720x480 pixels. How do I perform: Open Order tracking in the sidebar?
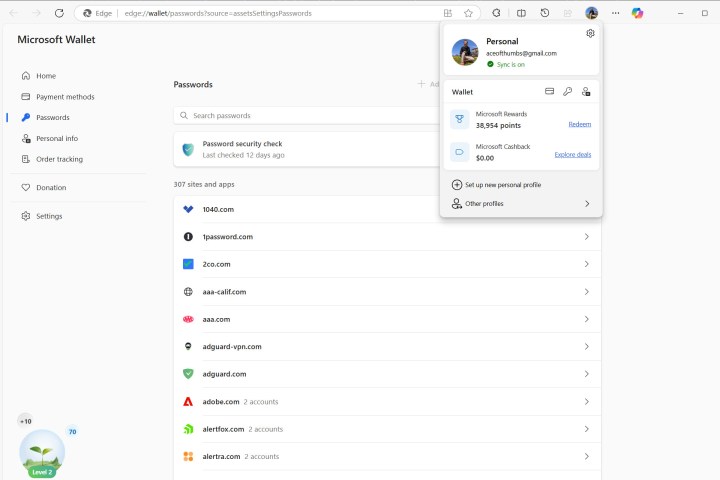(59, 159)
